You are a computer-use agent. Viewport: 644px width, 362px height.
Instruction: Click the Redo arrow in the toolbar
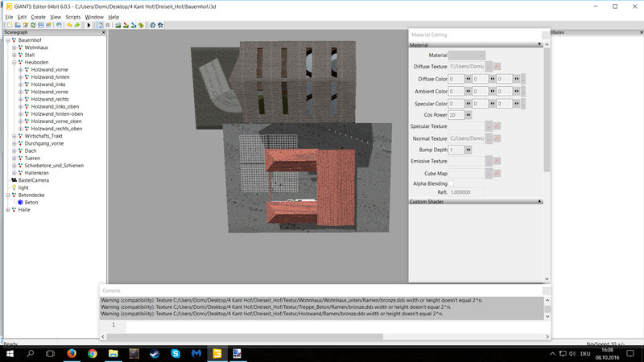click(77, 25)
